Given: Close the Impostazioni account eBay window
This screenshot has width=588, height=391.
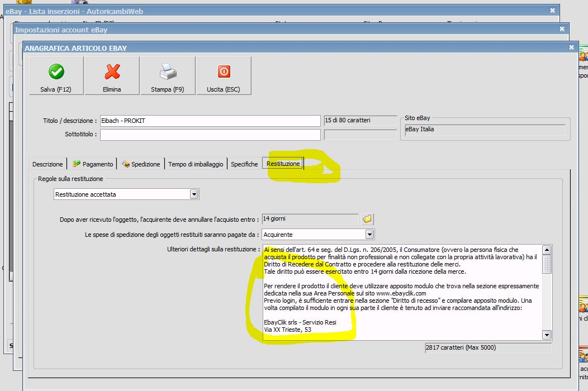Looking at the screenshot, I should pyautogui.click(x=562, y=29).
